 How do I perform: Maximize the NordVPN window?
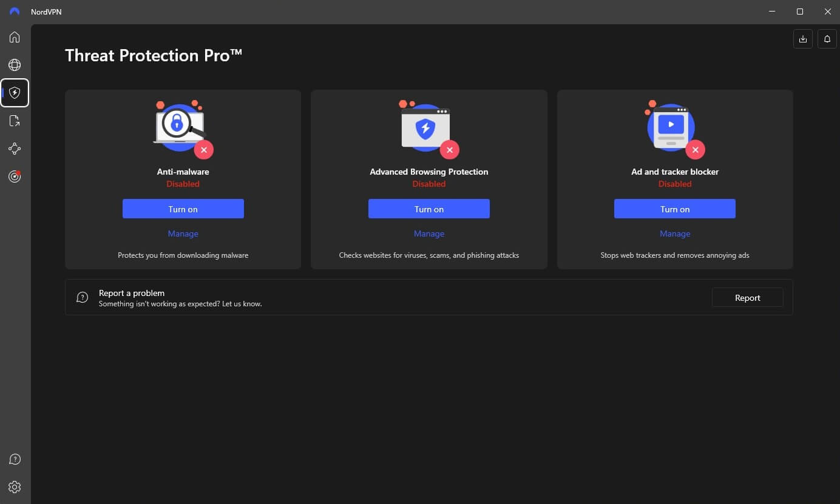[800, 12]
